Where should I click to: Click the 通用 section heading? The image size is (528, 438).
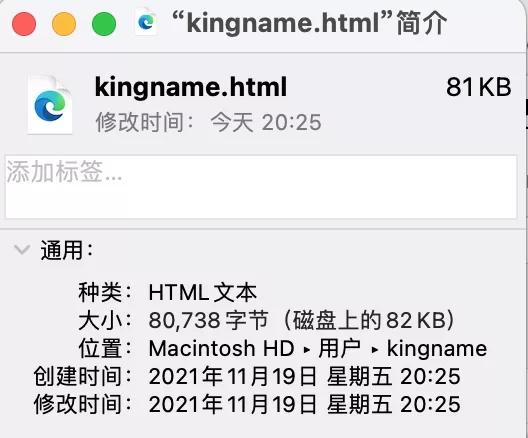(x=67, y=250)
